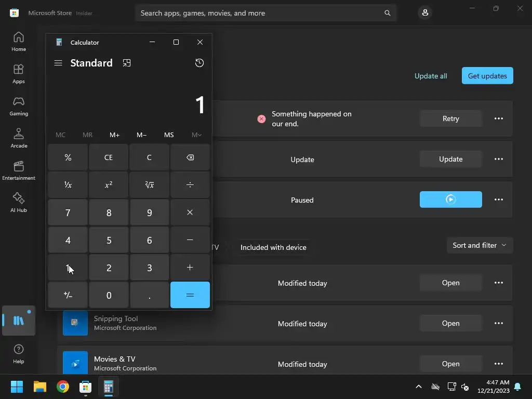Image resolution: width=532 pixels, height=399 pixels.
Task: Open Arcade section in Store sidebar
Action: (19, 138)
